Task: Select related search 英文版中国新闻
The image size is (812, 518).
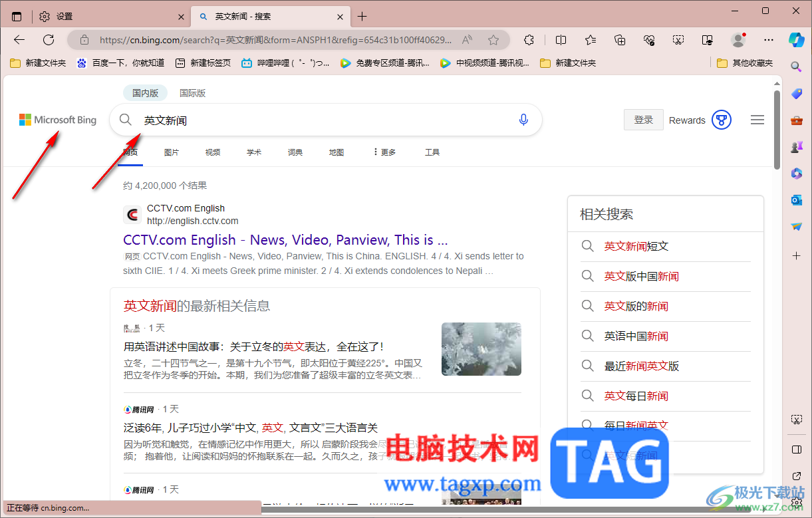Action: 642,276
